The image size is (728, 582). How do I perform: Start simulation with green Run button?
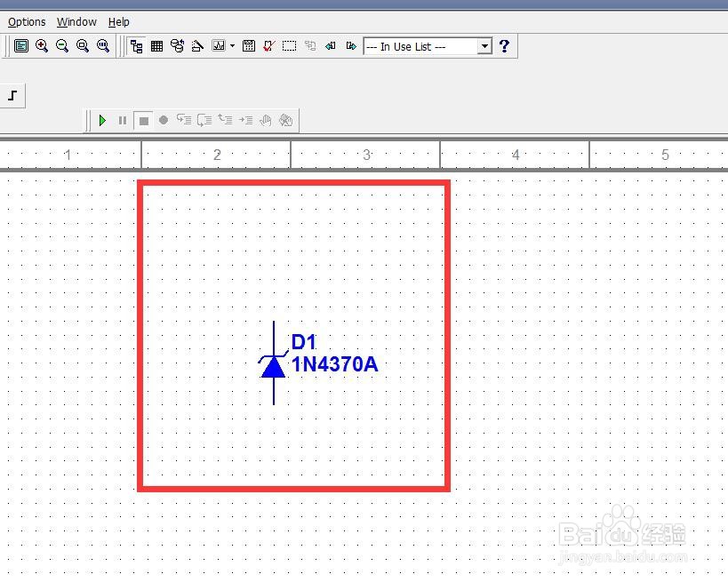(102, 121)
